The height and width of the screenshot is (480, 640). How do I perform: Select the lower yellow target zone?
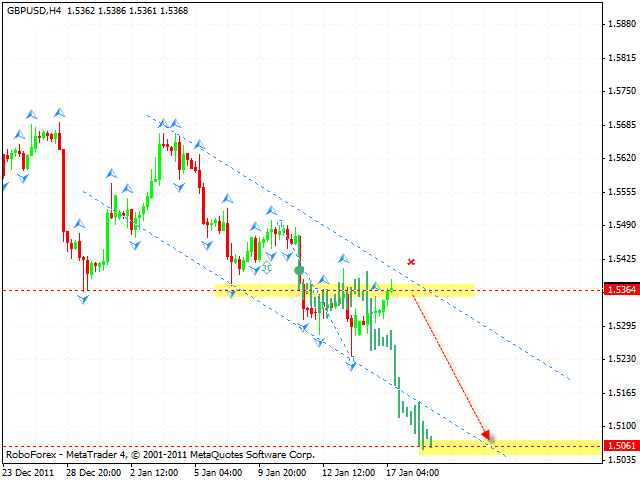coord(511,447)
